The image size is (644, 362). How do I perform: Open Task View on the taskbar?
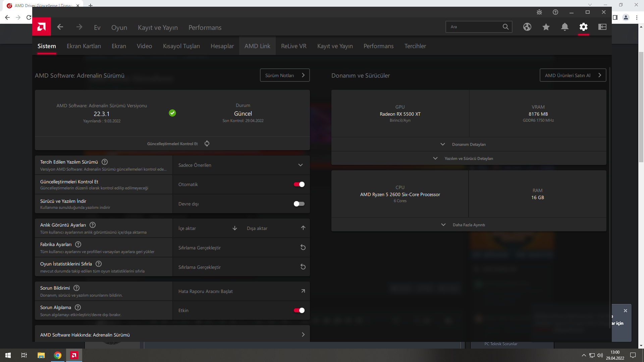tap(24, 355)
